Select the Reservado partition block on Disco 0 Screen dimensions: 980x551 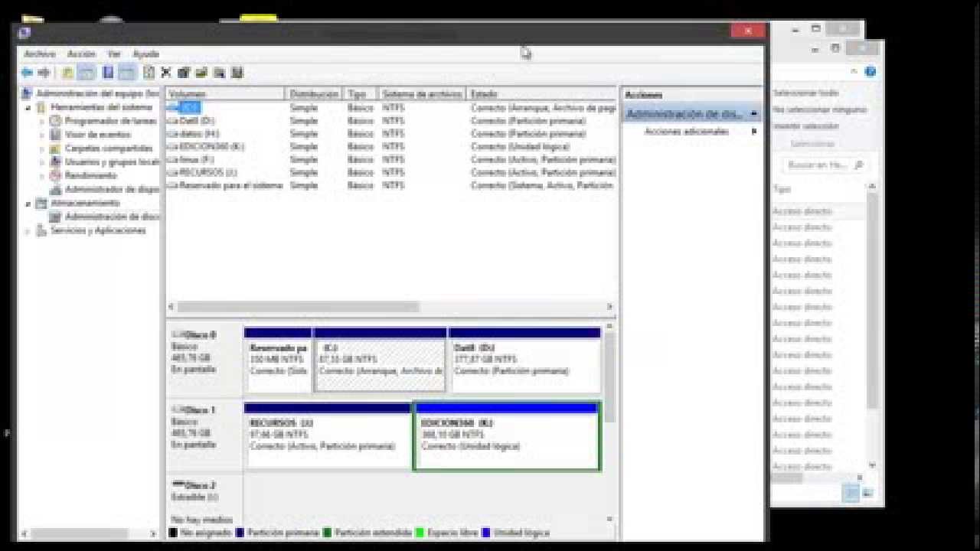278,360
